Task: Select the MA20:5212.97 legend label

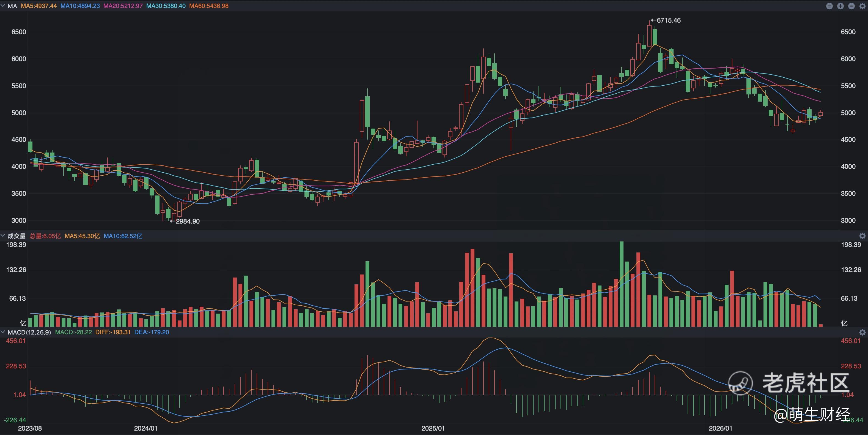Action: pyautogui.click(x=123, y=6)
